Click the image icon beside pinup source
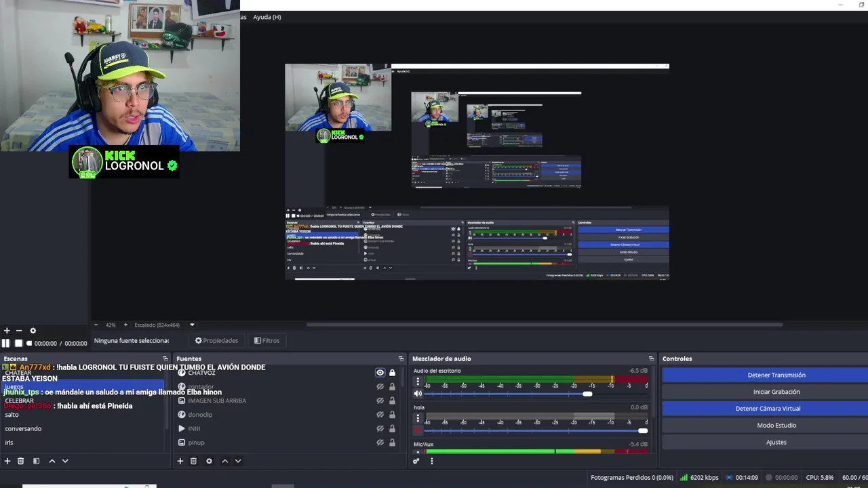Screen dimensions: 868x488 point(182,443)
